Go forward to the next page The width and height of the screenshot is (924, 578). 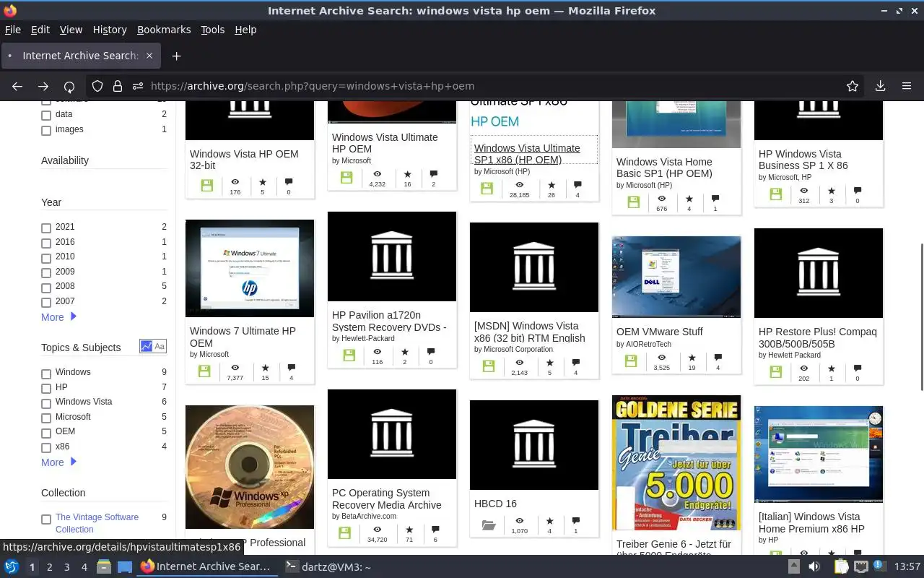43,86
